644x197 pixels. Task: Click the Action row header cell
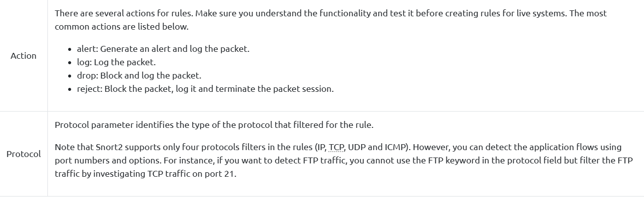[x=24, y=56]
